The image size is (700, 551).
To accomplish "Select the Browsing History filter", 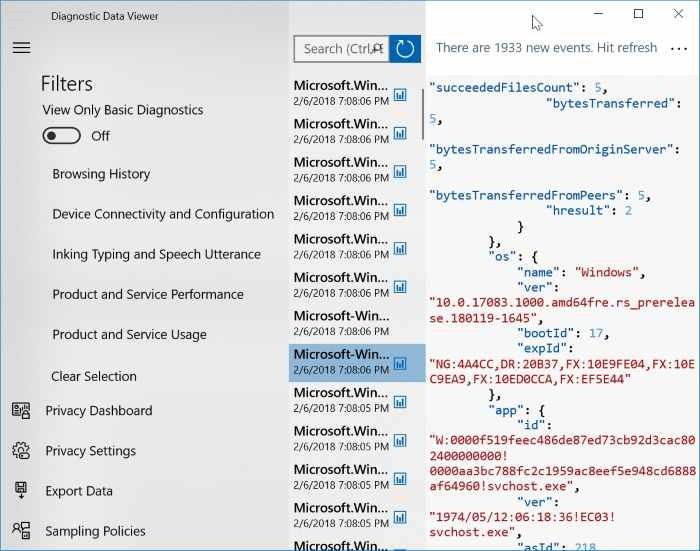I will pos(101,174).
